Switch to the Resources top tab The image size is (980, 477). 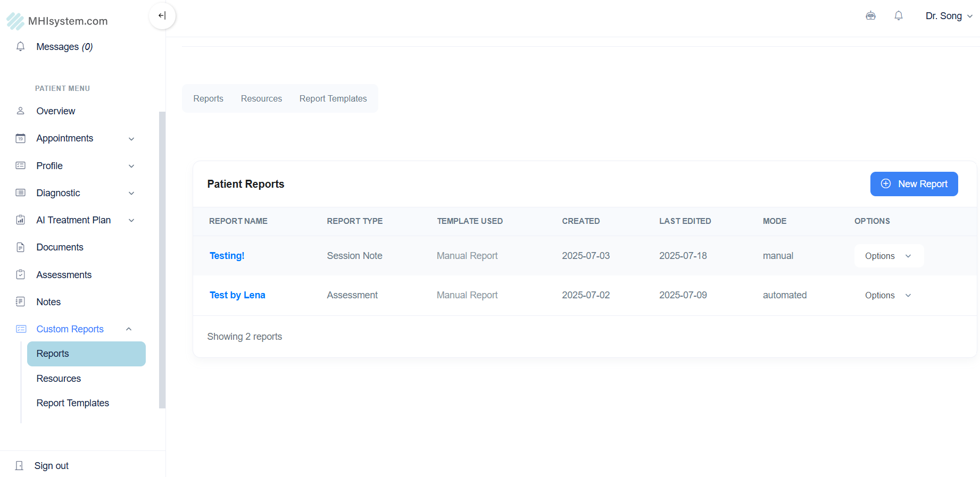click(x=261, y=99)
